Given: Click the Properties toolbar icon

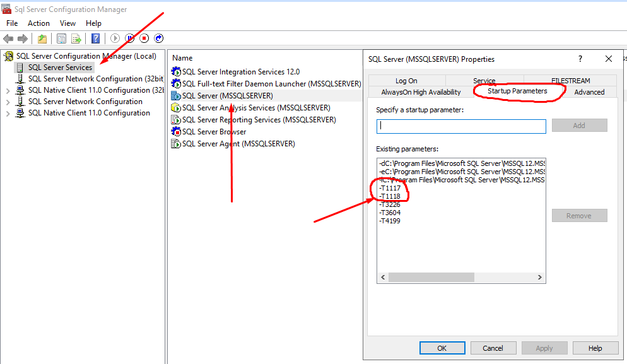Looking at the screenshot, I should 61,38.
